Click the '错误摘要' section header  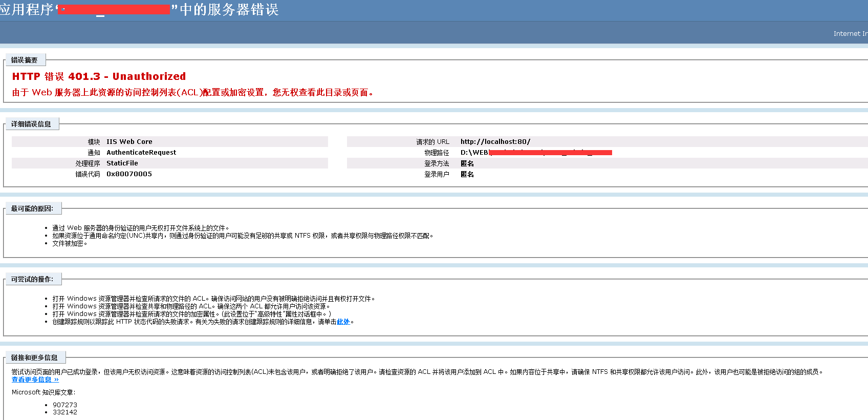pos(25,60)
